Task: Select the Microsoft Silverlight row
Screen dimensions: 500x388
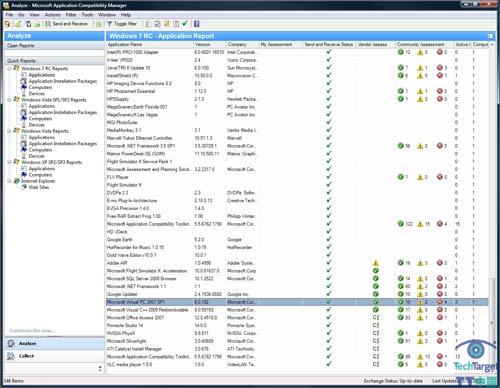Action: (297, 341)
